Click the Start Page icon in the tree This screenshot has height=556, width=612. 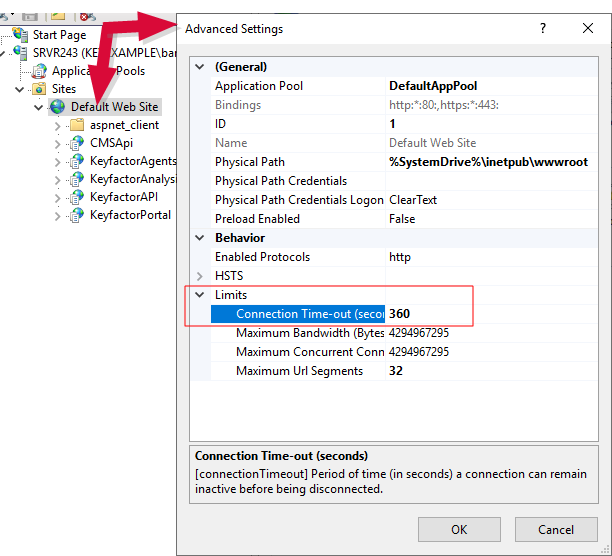pyautogui.click(x=20, y=35)
